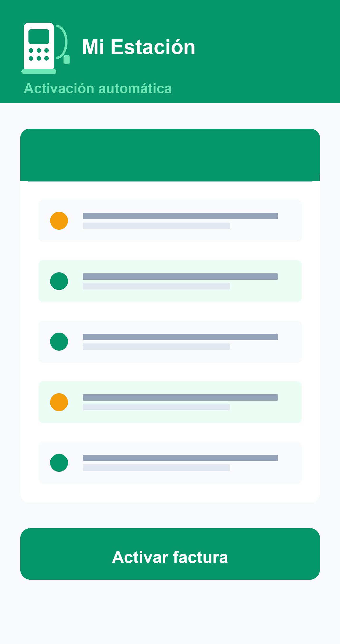
Task: Click the dark title bar of the first list item
Action: 180,216
